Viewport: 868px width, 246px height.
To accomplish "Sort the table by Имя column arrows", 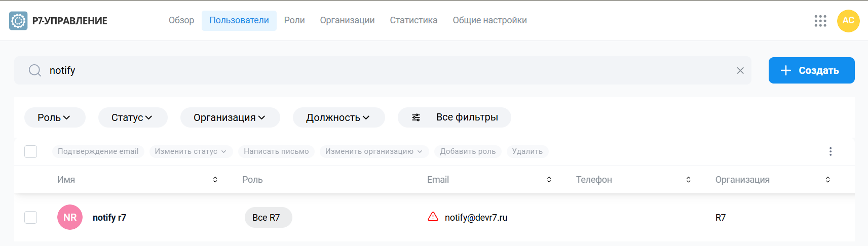I will point(215,180).
